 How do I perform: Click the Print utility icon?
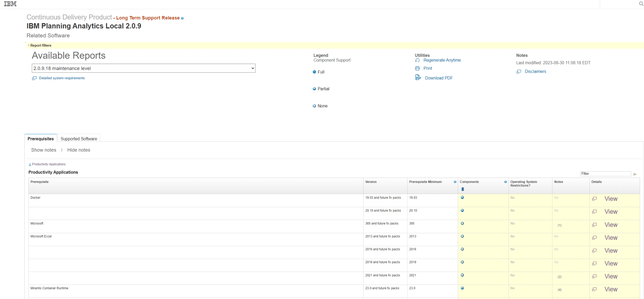[x=417, y=68]
